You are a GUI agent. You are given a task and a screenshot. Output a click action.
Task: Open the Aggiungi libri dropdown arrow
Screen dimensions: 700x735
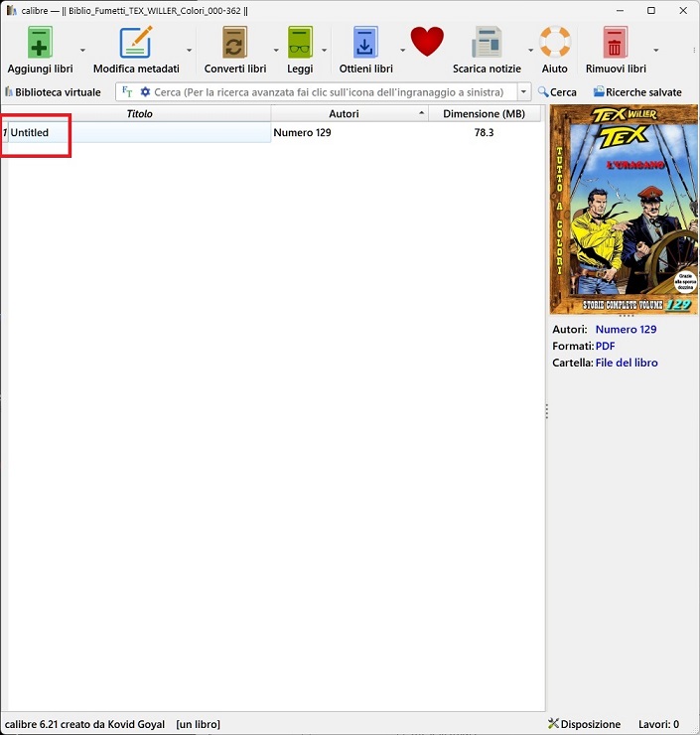click(x=82, y=50)
